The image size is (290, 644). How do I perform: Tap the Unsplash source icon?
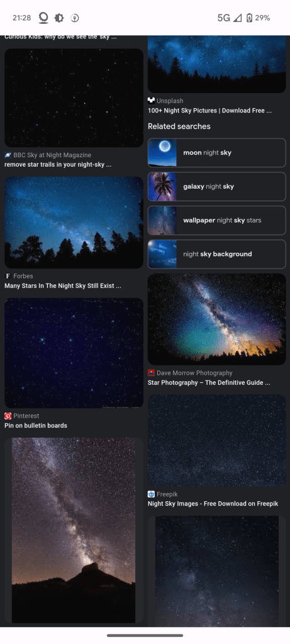pyautogui.click(x=151, y=101)
